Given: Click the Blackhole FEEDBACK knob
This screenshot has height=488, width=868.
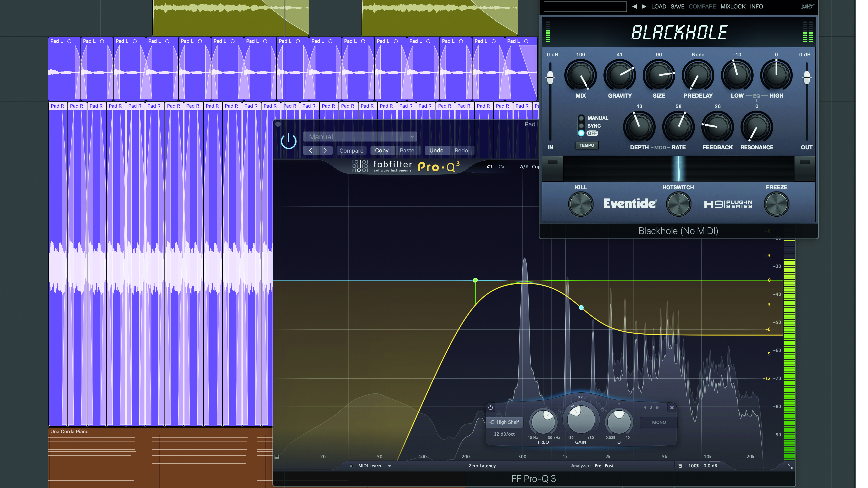Looking at the screenshot, I should click(x=717, y=127).
